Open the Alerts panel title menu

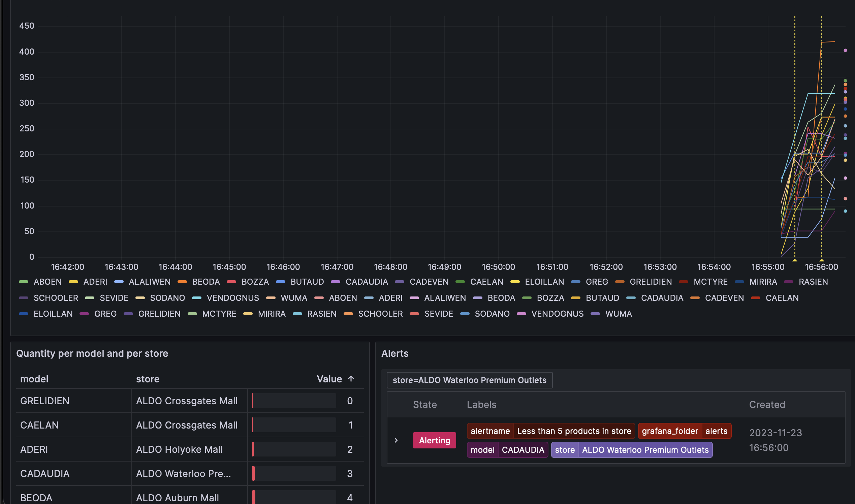395,353
